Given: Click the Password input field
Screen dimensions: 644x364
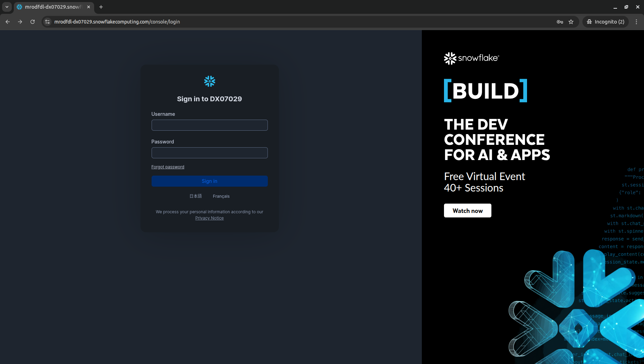Looking at the screenshot, I should click(209, 153).
